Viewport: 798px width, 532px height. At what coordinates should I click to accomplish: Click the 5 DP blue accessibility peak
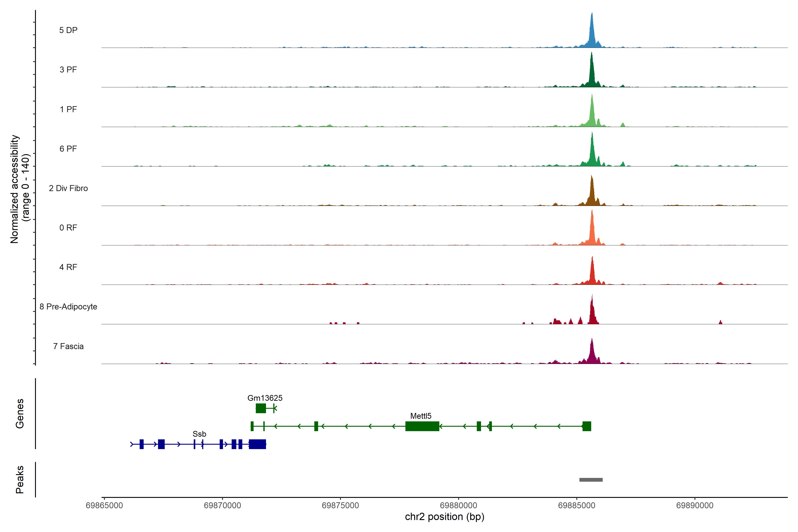(x=592, y=34)
